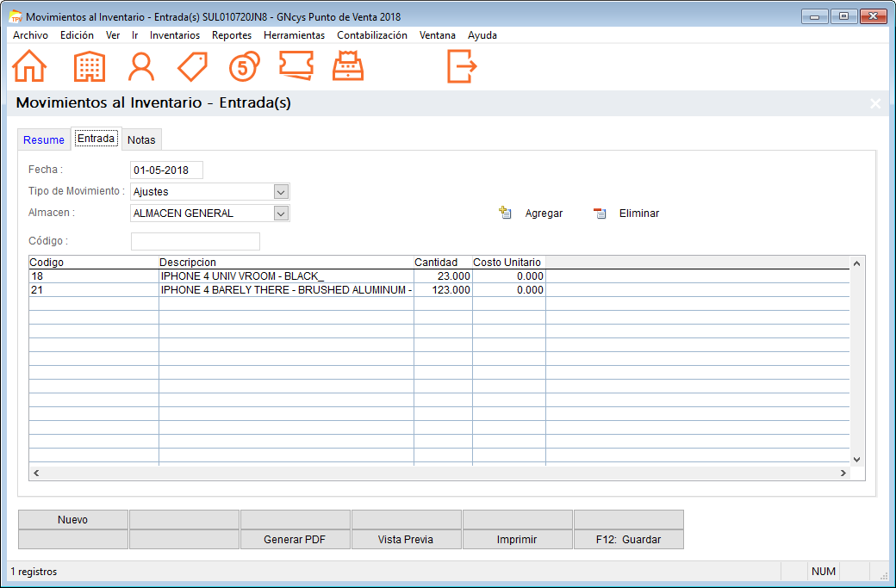Click the F12: Guardar button
896x588 pixels.
[x=629, y=540]
